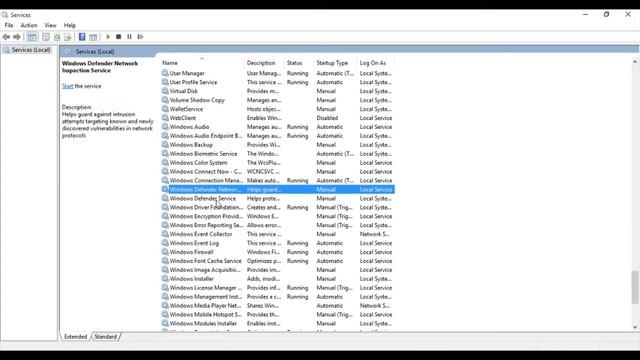The width and height of the screenshot is (640, 360).
Task: Click the Export List toolbar icon
Action: [x=68, y=37]
